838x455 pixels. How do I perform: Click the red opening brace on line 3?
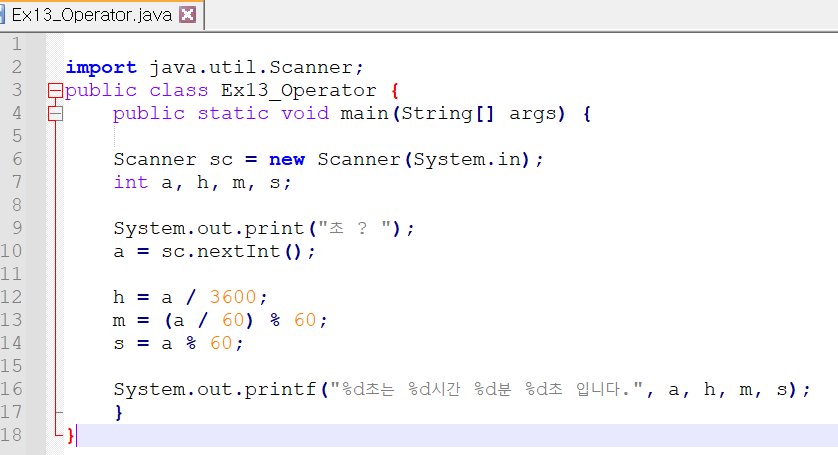point(395,90)
